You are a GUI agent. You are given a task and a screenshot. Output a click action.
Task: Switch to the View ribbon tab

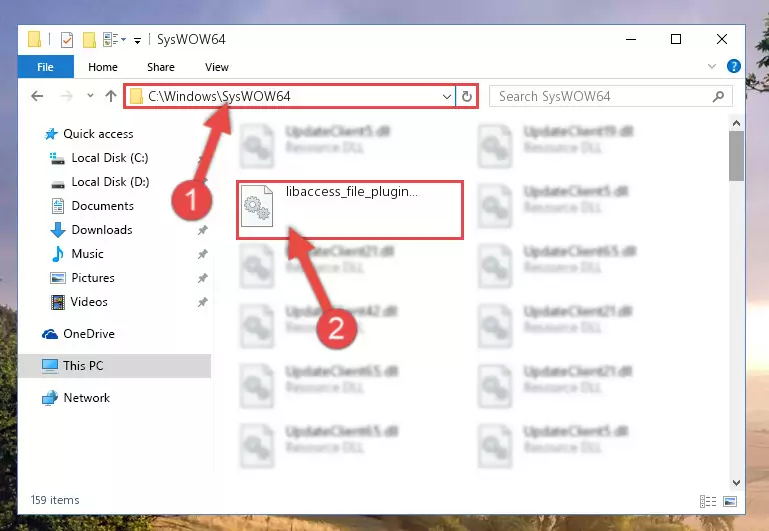coord(217,67)
